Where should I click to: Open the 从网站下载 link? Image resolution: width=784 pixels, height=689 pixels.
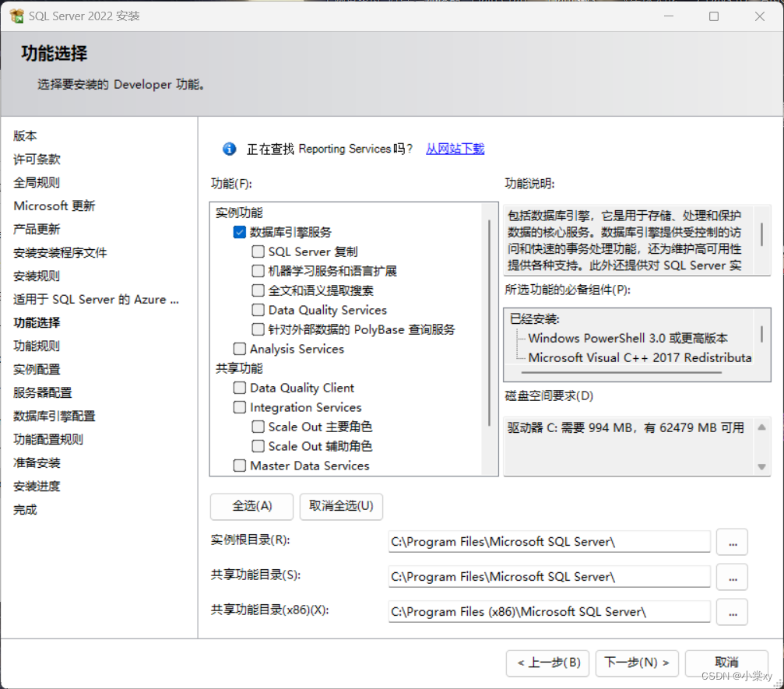(455, 149)
